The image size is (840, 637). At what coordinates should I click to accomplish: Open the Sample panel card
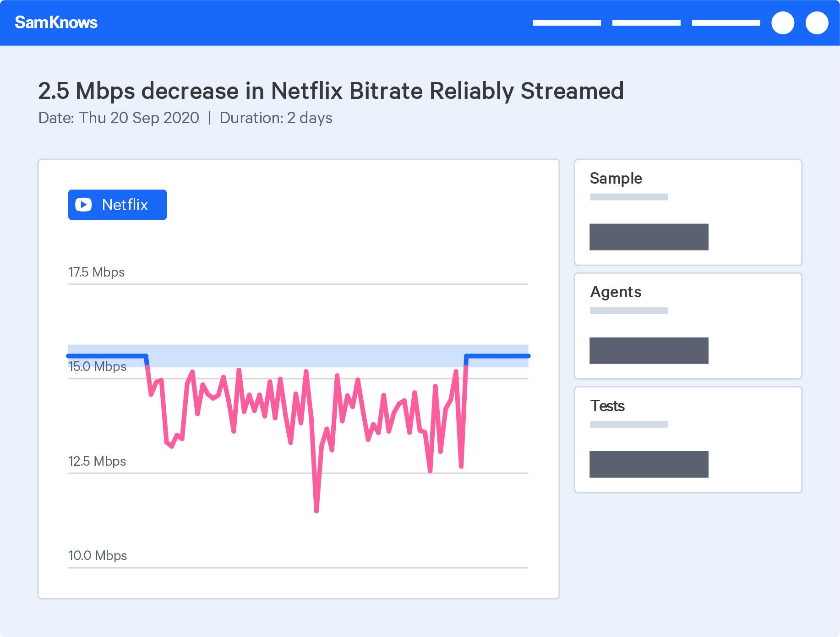click(688, 212)
